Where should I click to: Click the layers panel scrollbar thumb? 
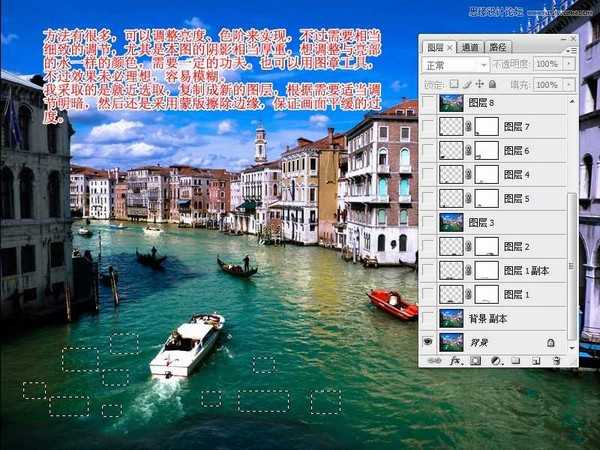(572, 266)
